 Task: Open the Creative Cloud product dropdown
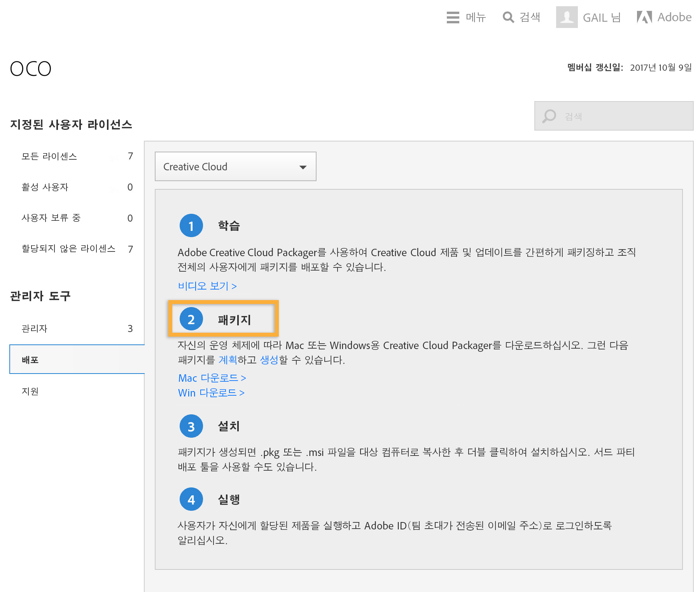pos(236,166)
